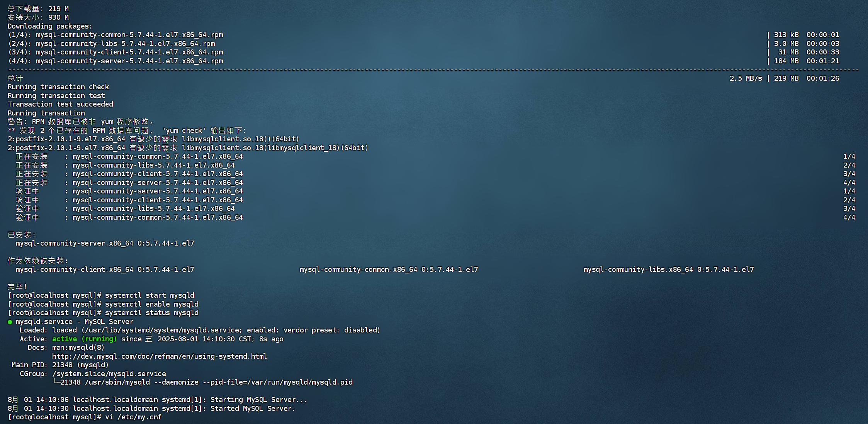Click the '安装大小: 930 M' line
868x424 pixels.
[38, 17]
